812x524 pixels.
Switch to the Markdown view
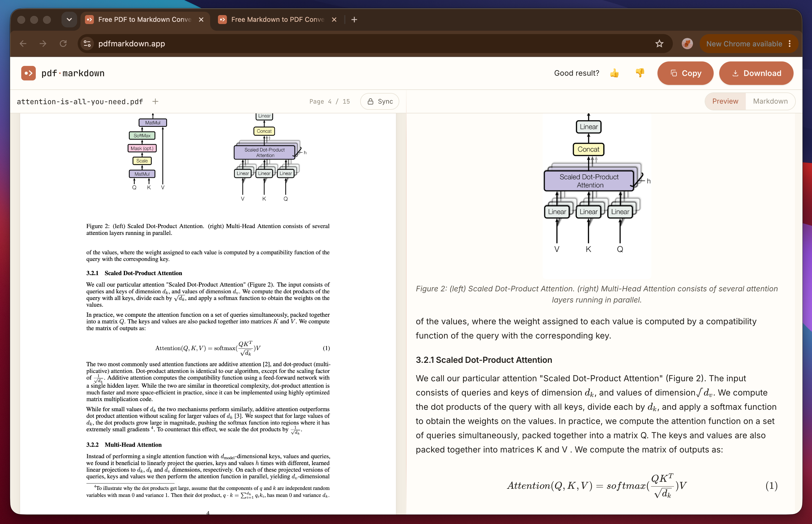[x=770, y=101]
